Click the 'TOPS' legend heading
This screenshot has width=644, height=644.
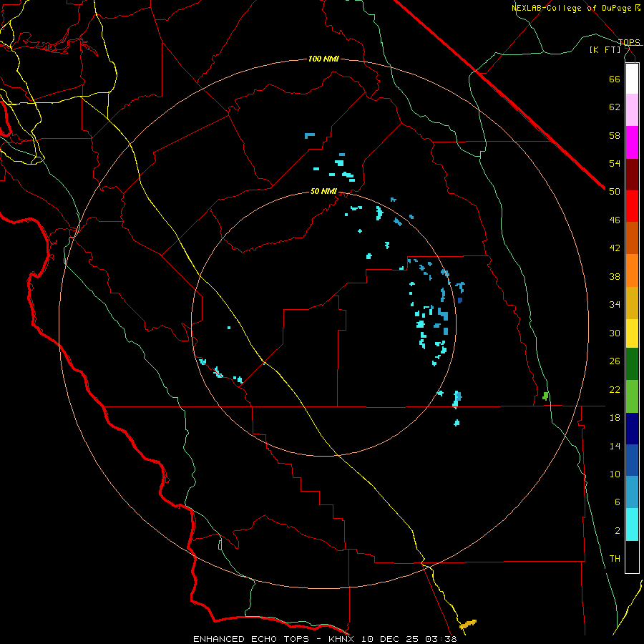629,42
